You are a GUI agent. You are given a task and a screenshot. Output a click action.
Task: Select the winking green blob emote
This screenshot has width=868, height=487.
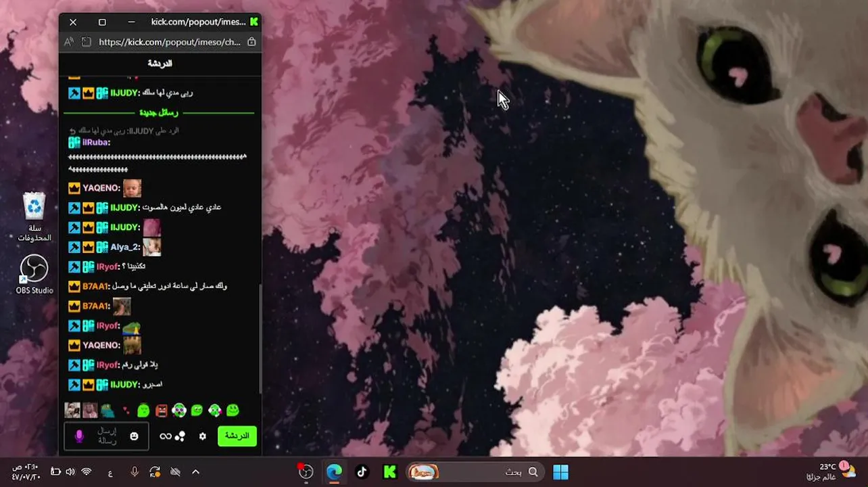point(197,411)
